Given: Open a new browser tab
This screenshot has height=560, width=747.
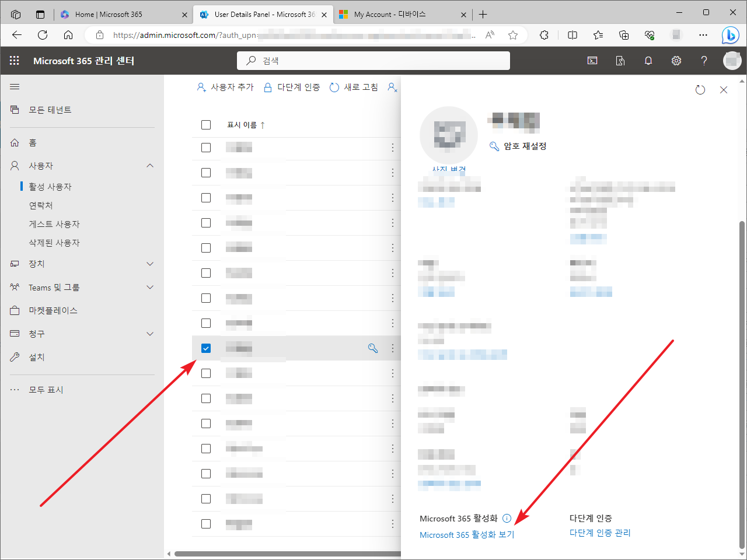Looking at the screenshot, I should pyautogui.click(x=483, y=14).
